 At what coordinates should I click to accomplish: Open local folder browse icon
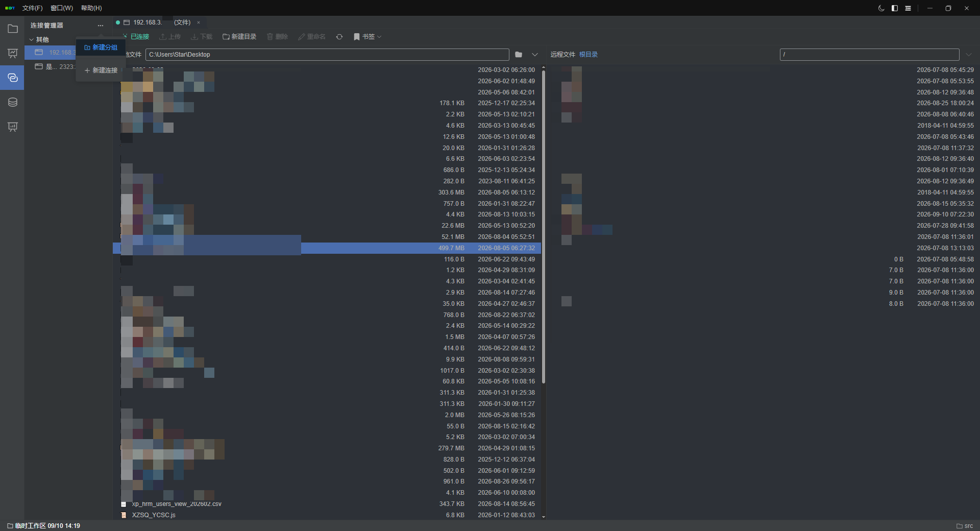click(519, 55)
